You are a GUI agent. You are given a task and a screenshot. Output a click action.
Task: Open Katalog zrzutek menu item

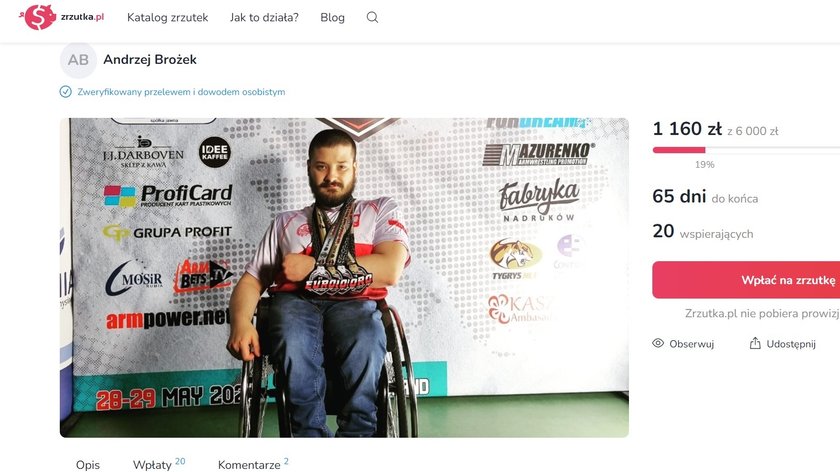[168, 17]
